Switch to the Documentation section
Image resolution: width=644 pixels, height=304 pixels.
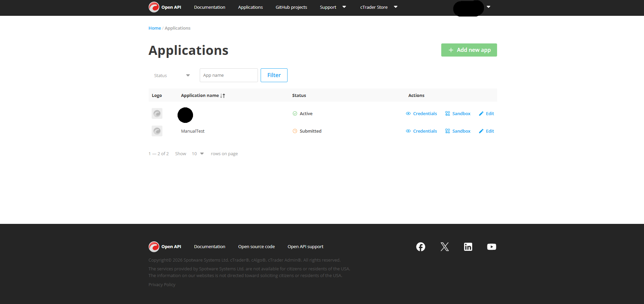pyautogui.click(x=209, y=7)
